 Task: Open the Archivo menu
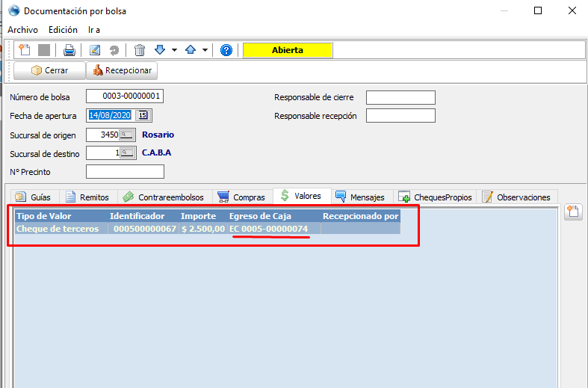23,30
